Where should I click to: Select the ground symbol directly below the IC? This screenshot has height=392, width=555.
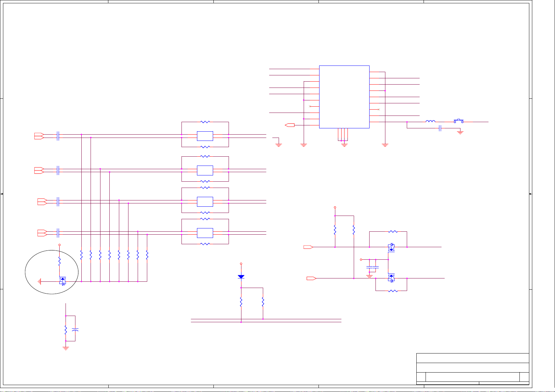click(x=344, y=144)
